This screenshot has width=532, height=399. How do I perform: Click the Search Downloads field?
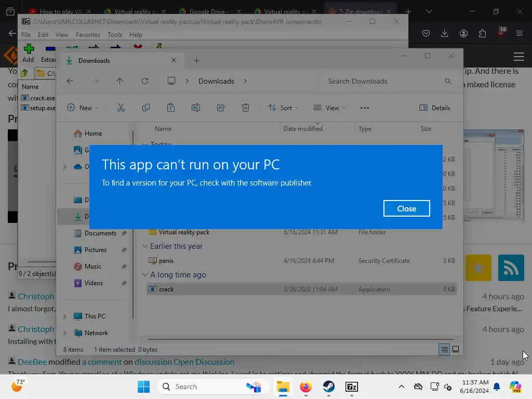click(389, 81)
